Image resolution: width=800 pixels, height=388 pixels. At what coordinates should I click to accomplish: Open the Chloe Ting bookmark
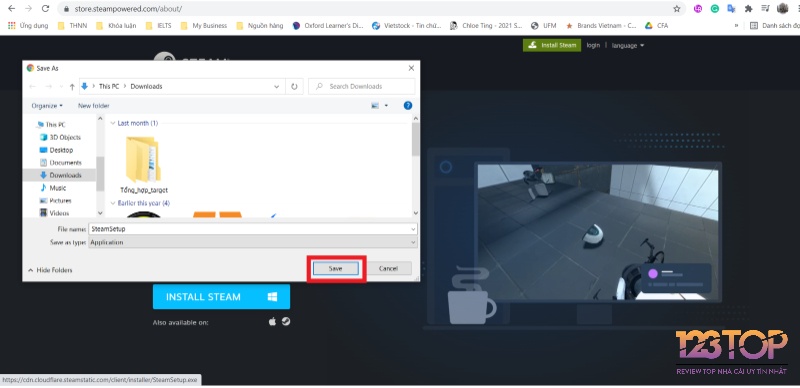point(487,26)
